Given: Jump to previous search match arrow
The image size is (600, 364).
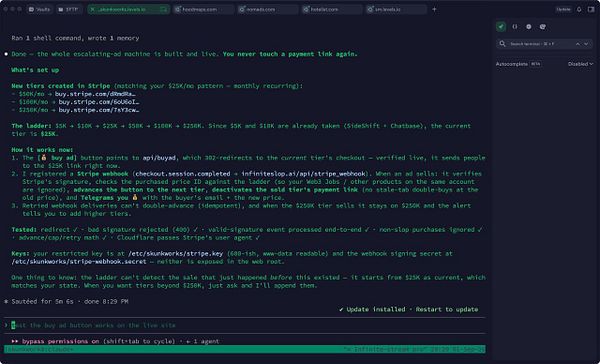Looking at the screenshot, I should point(577,44).
